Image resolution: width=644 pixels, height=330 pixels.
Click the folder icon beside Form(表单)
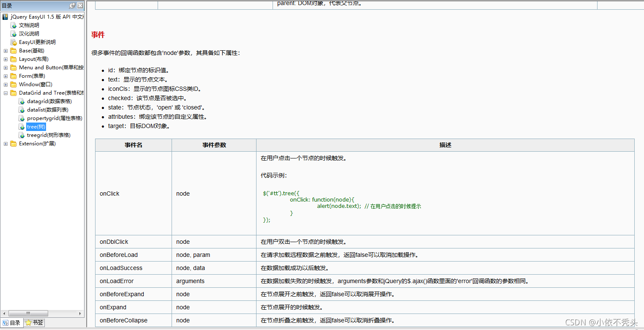[x=13, y=76]
